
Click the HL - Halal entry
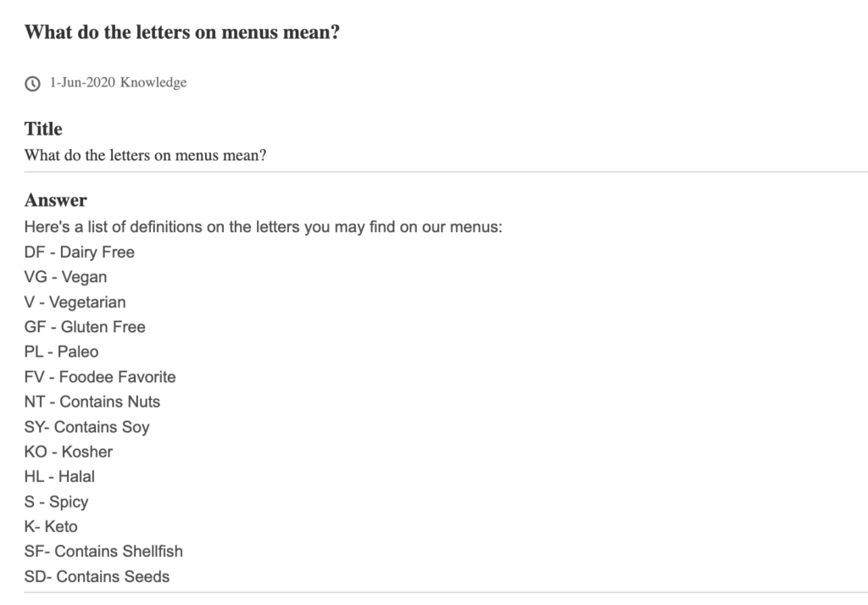coord(59,476)
